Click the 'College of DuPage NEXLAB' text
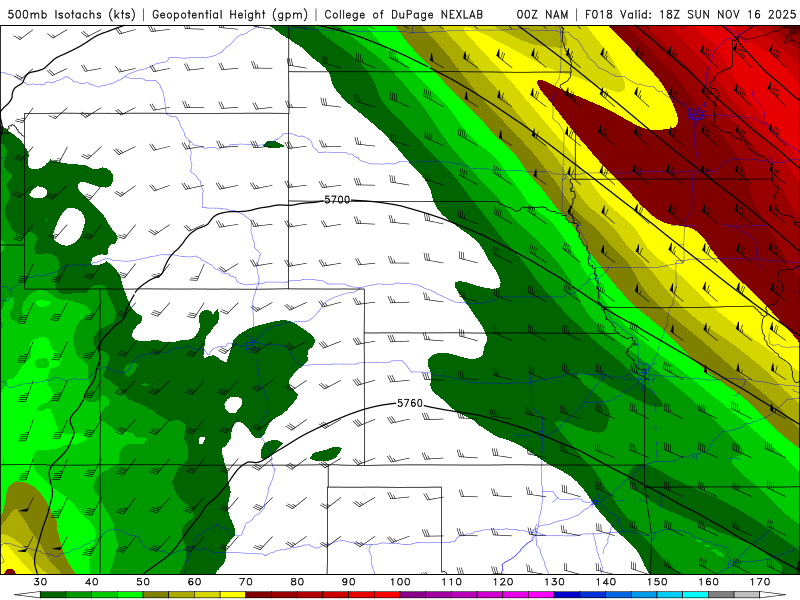Viewport: 800px width, 600px height. coord(404,14)
